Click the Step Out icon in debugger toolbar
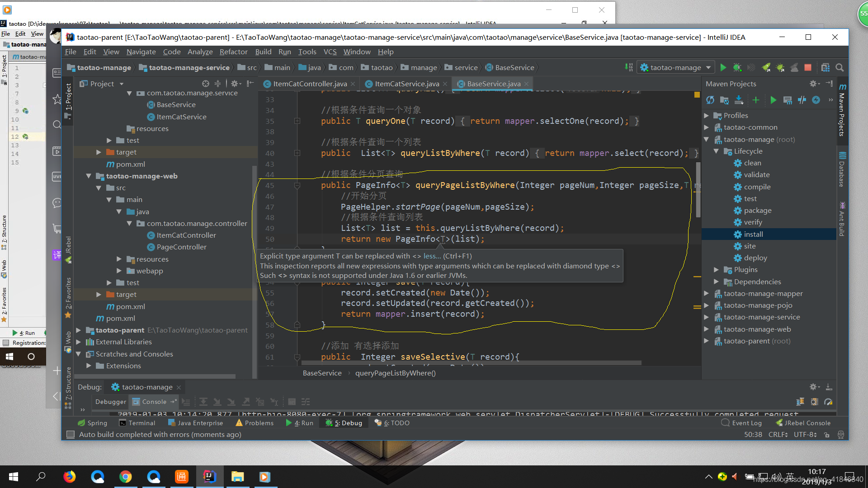 (x=246, y=402)
